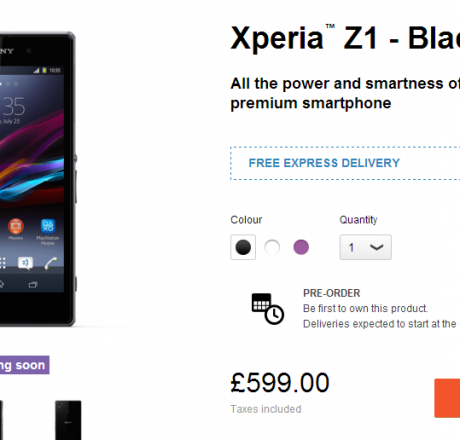Click the phone call icon on dock
This screenshot has height=440, width=460.
click(x=51, y=263)
